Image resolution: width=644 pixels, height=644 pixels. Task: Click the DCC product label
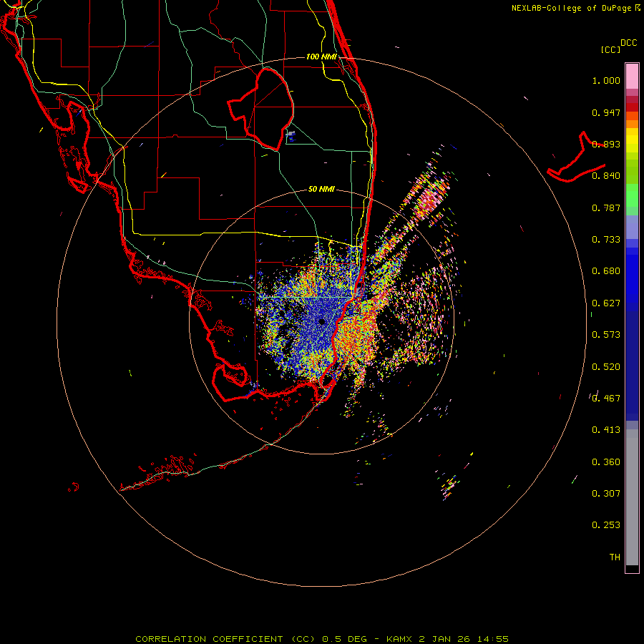(628, 43)
